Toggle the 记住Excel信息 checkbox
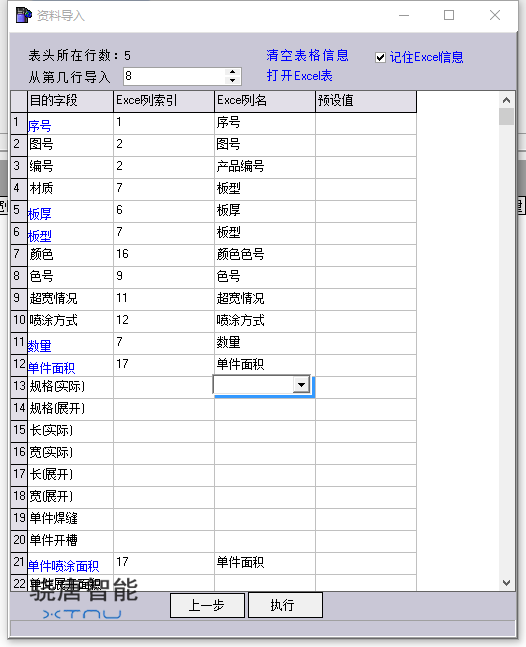 (380, 57)
